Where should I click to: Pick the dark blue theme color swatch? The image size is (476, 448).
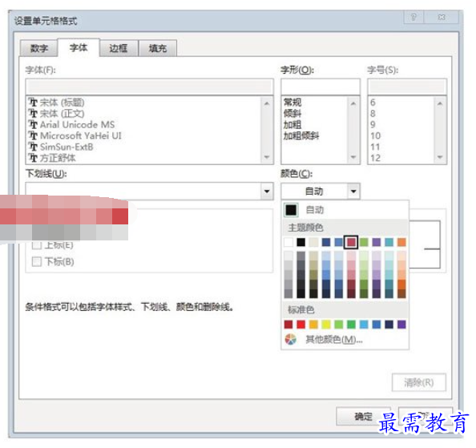(x=326, y=242)
